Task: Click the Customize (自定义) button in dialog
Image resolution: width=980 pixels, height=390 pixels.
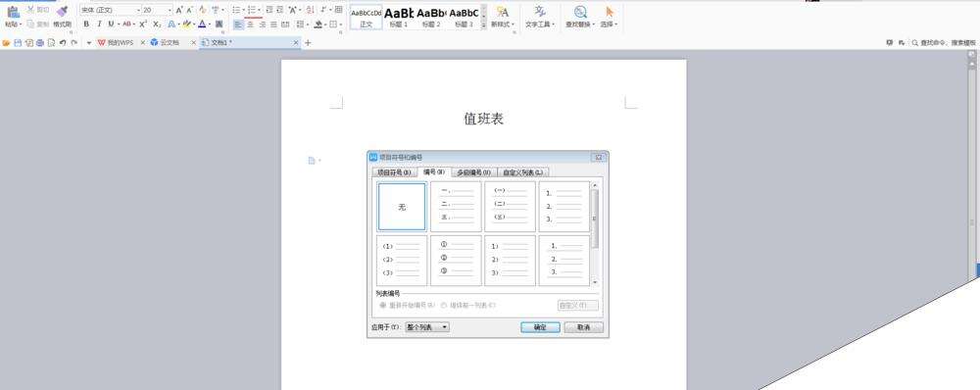Action: (x=577, y=306)
